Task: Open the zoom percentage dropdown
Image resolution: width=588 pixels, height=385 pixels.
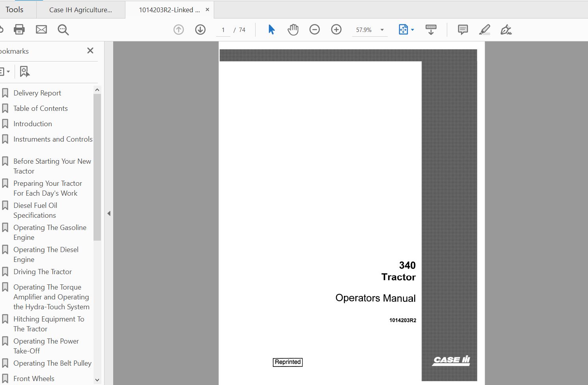Action: click(x=381, y=29)
